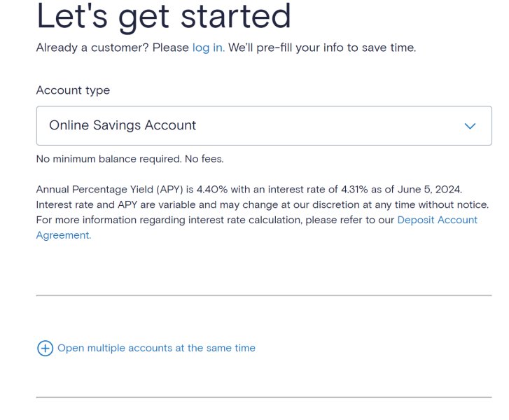Follow the log in link

(x=208, y=48)
